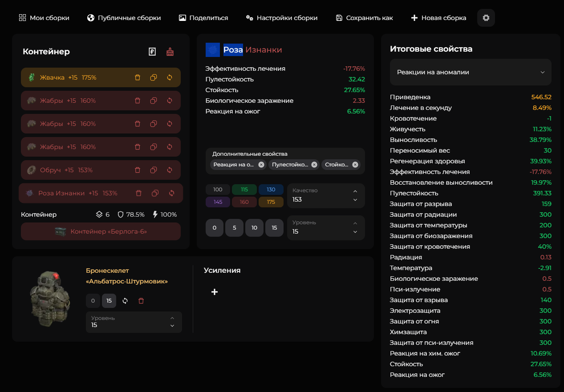
Task: Open the armor Уровень dropdown
Action: [134, 322]
